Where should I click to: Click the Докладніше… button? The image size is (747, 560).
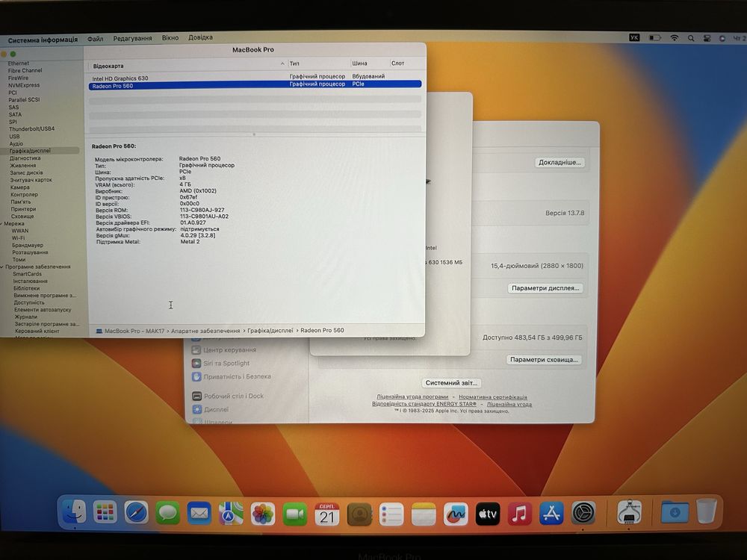[x=560, y=162]
